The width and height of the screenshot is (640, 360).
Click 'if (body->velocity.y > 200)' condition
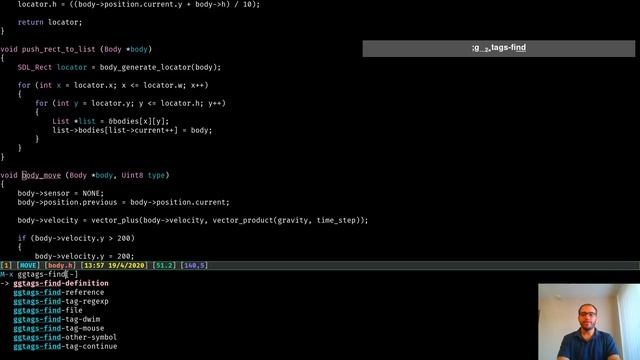pyautogui.click(x=76, y=238)
